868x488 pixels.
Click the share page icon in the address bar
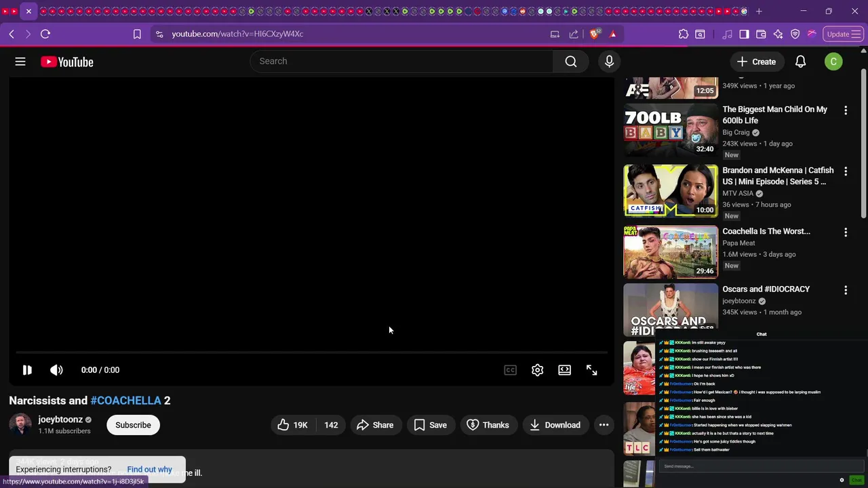pos(574,34)
